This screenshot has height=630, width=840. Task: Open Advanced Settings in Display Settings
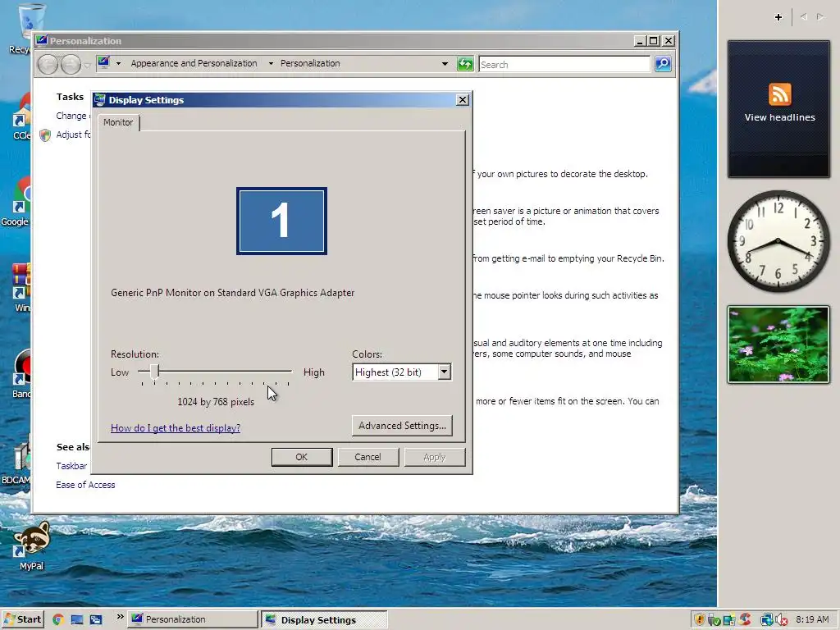coord(402,426)
